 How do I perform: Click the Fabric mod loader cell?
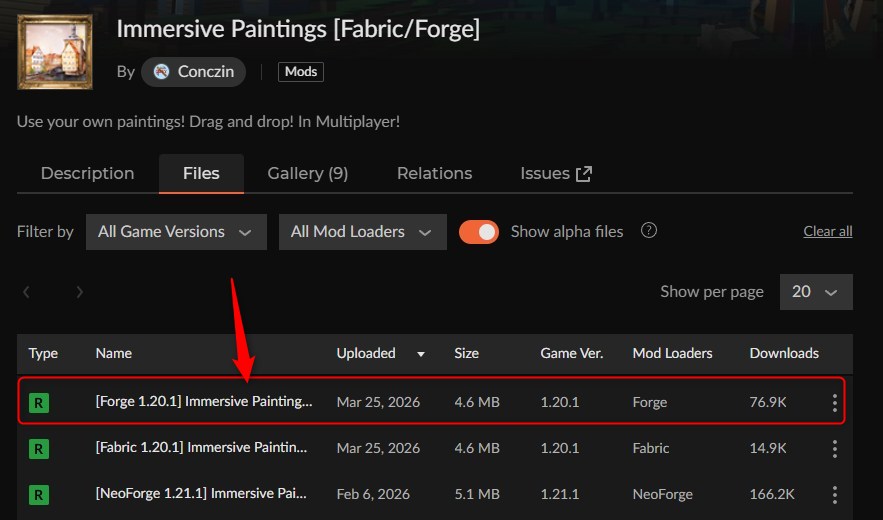coord(651,448)
